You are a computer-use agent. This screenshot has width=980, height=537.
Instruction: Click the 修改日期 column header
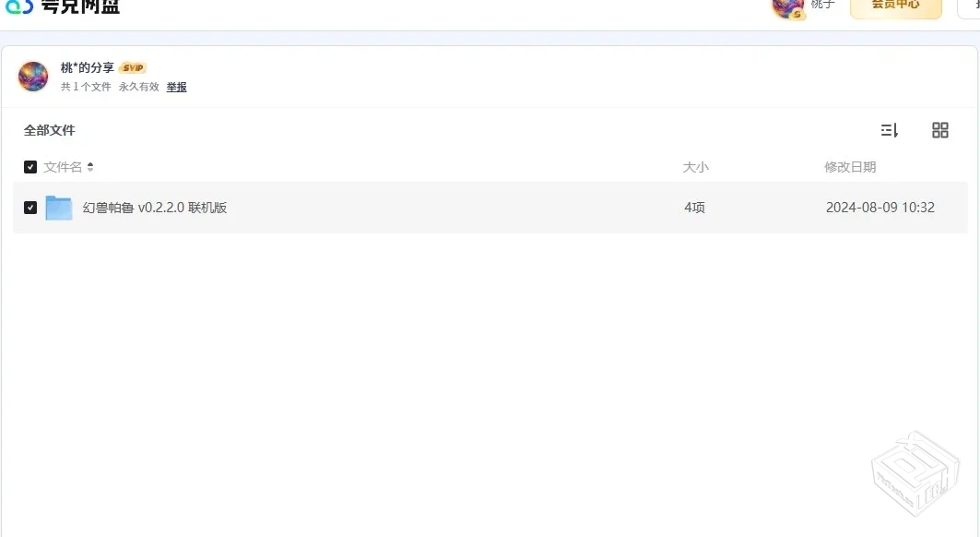point(850,167)
